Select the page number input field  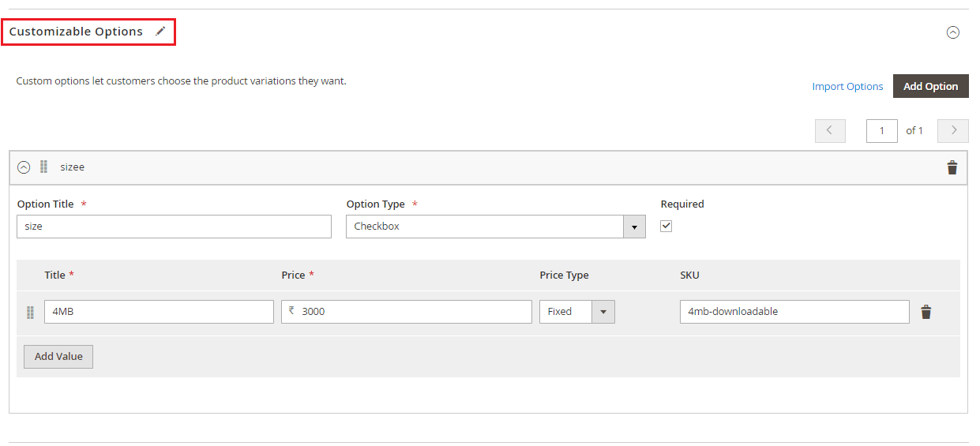tap(881, 130)
